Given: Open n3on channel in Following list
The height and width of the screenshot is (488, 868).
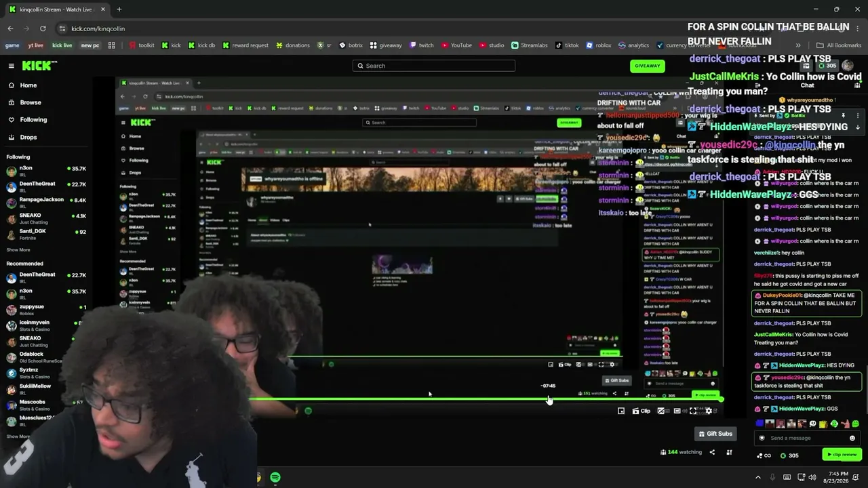Looking at the screenshot, I should [x=46, y=171].
